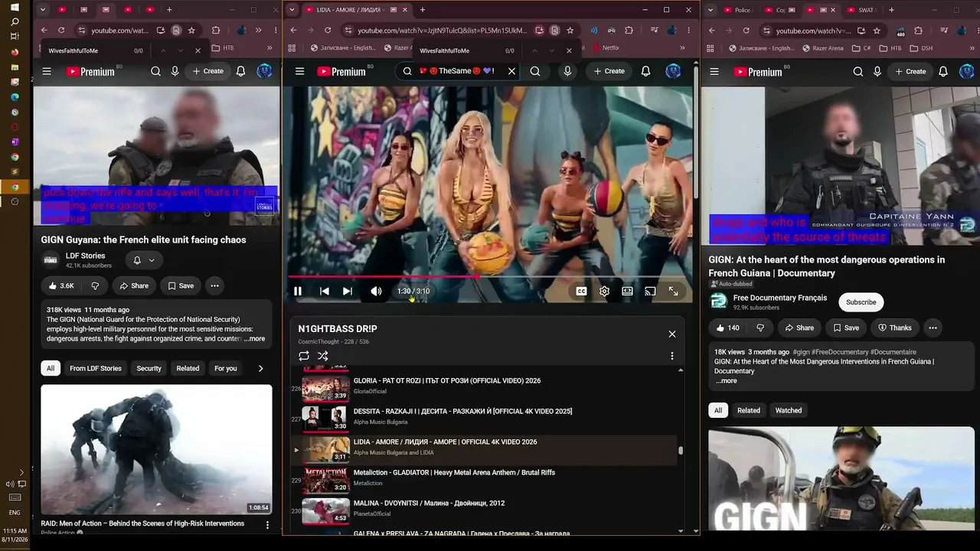Like the GIGN Guyana video (3.6K)
Viewport: 980px width, 551px height.
click(x=61, y=285)
